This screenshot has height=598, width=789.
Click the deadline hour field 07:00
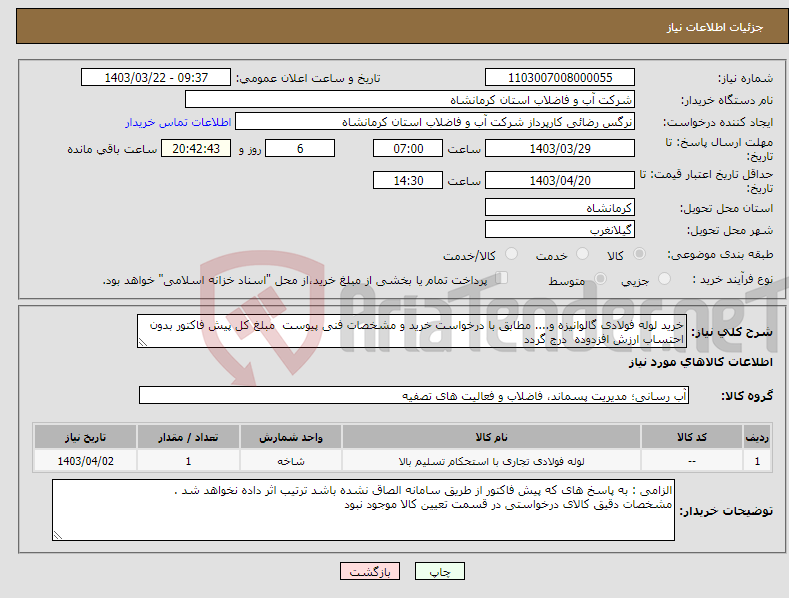[x=408, y=148]
